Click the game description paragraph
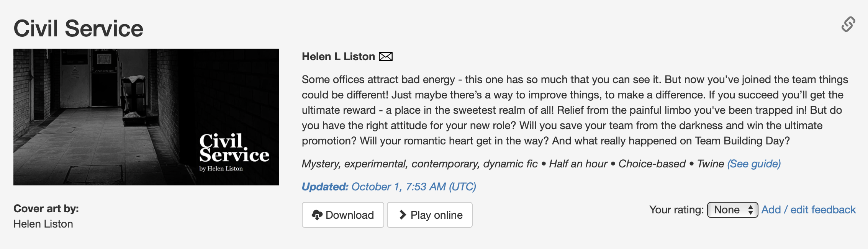 point(575,110)
